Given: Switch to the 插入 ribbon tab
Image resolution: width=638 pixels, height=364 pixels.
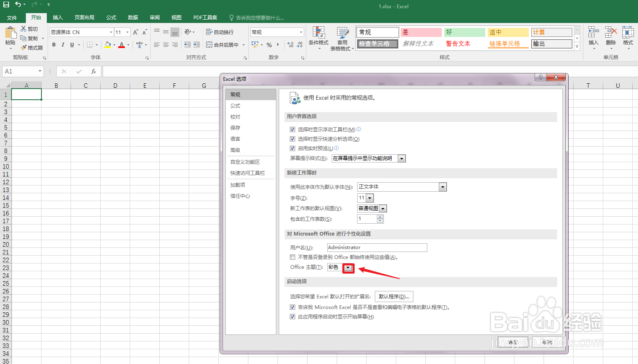Looking at the screenshot, I should 58,18.
